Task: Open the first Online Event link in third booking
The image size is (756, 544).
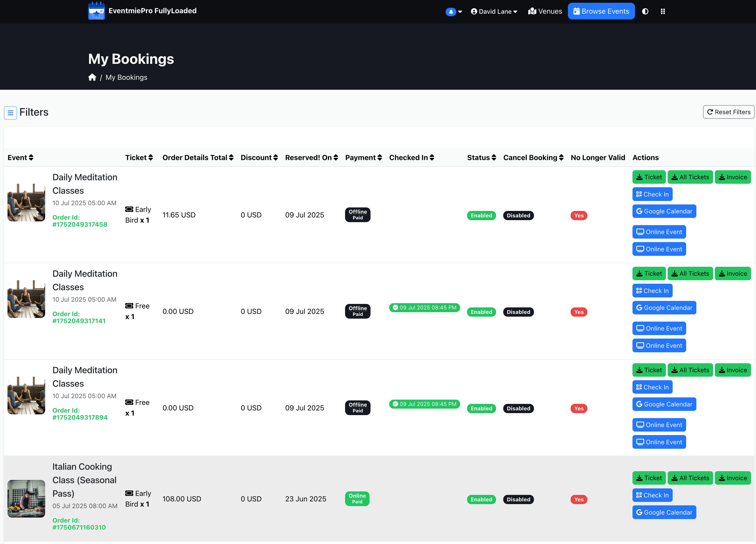Action: (x=659, y=425)
